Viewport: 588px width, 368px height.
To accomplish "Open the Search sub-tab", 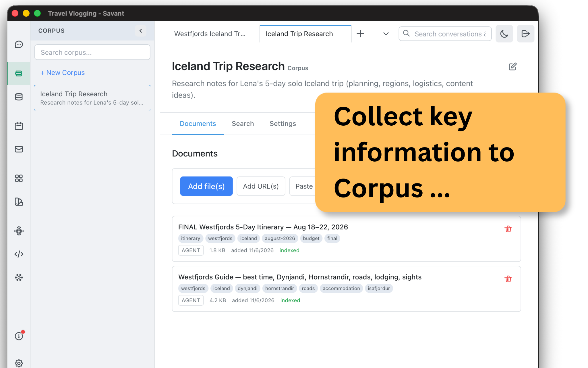I will [x=243, y=124].
